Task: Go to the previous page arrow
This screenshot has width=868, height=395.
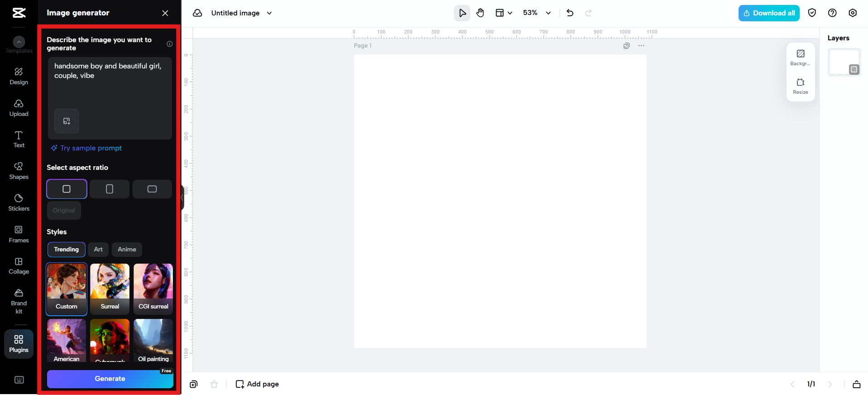Action: coord(792,384)
